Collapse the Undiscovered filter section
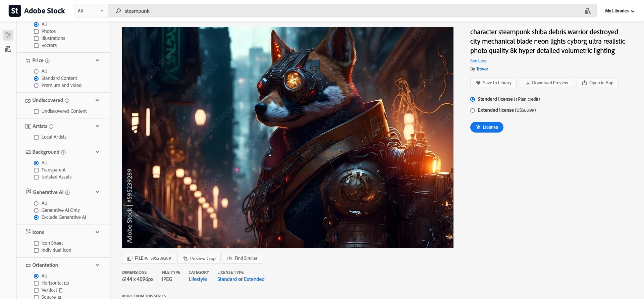644x299 pixels. pos(97,100)
